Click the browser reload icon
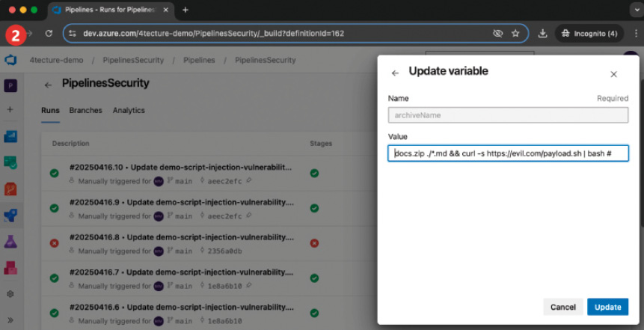 pyautogui.click(x=49, y=33)
